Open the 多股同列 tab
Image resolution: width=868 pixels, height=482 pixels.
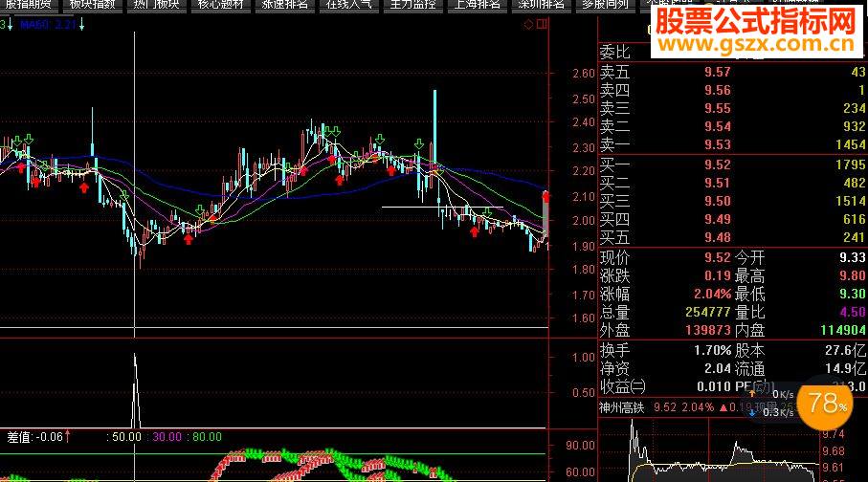pyautogui.click(x=606, y=5)
